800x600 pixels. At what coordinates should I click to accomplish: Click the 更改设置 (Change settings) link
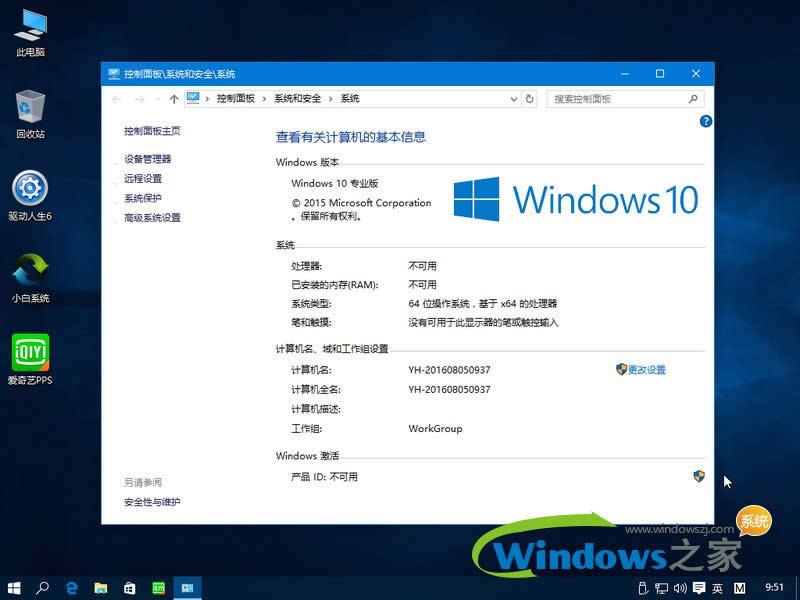[650, 369]
